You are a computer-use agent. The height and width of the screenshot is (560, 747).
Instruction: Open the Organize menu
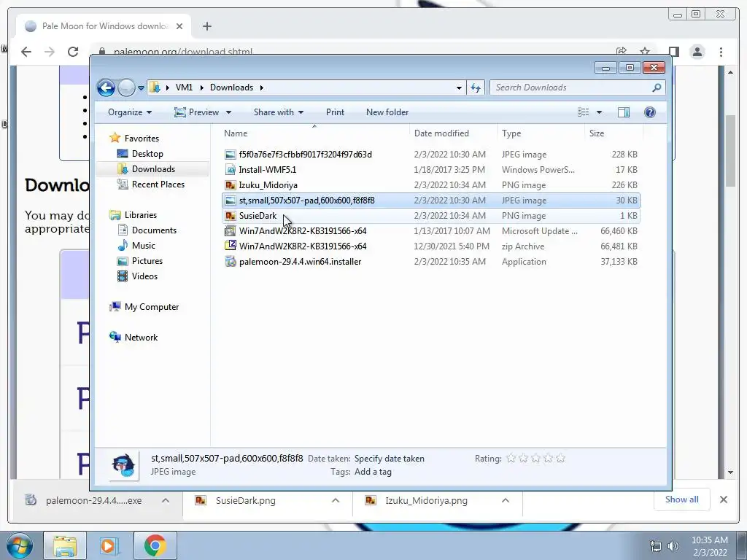[130, 112]
